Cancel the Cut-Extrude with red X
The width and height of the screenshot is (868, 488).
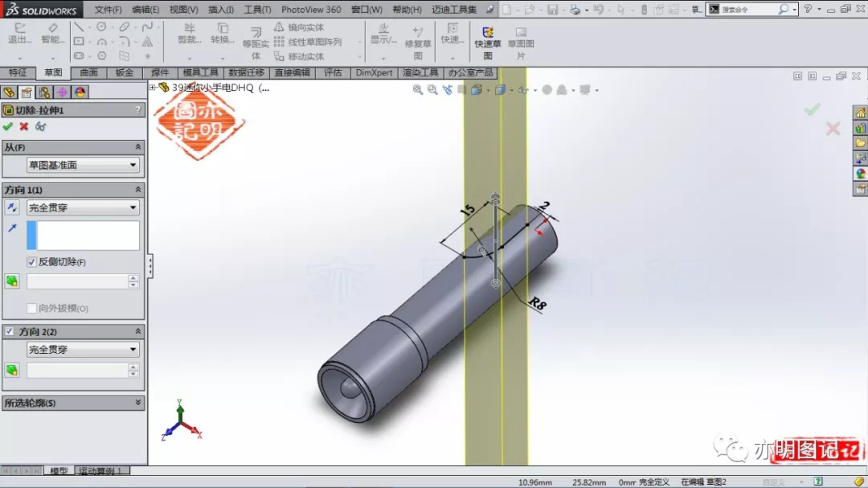(24, 126)
